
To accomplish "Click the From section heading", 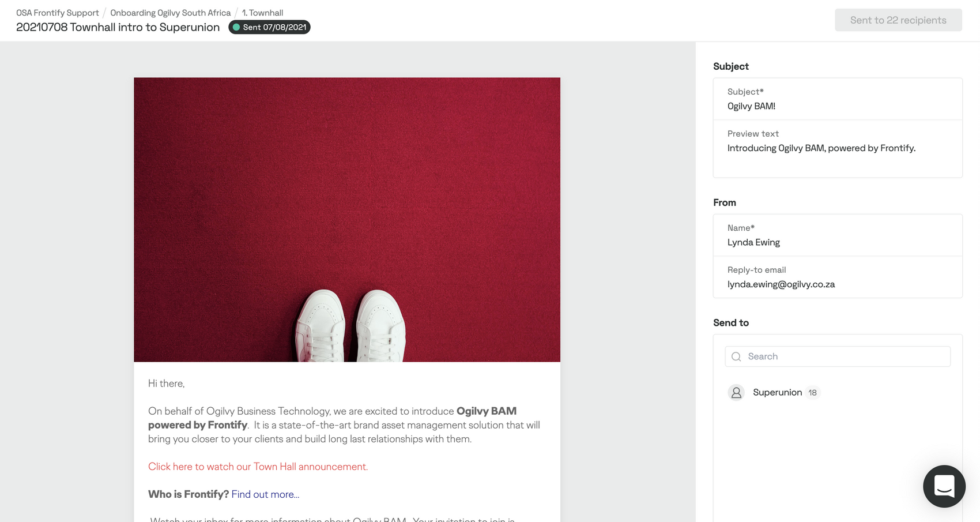I will click(725, 202).
